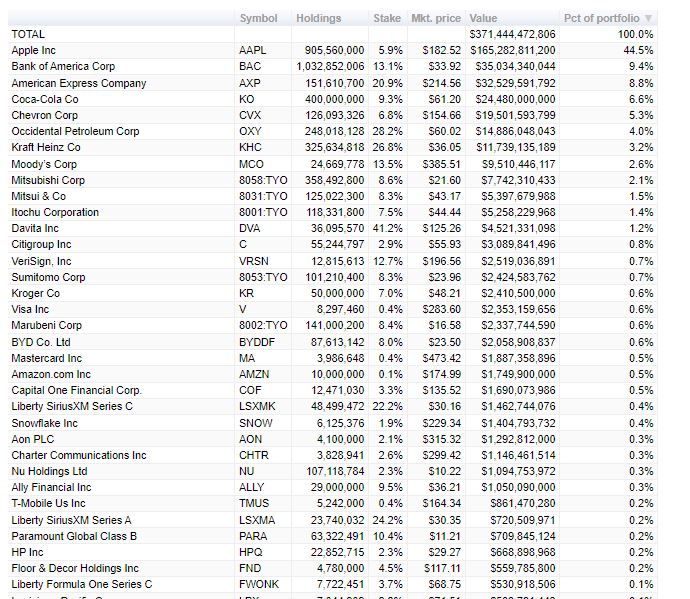The image size is (690, 599).
Task: Sort by the Holdings column header
Action: click(x=319, y=18)
